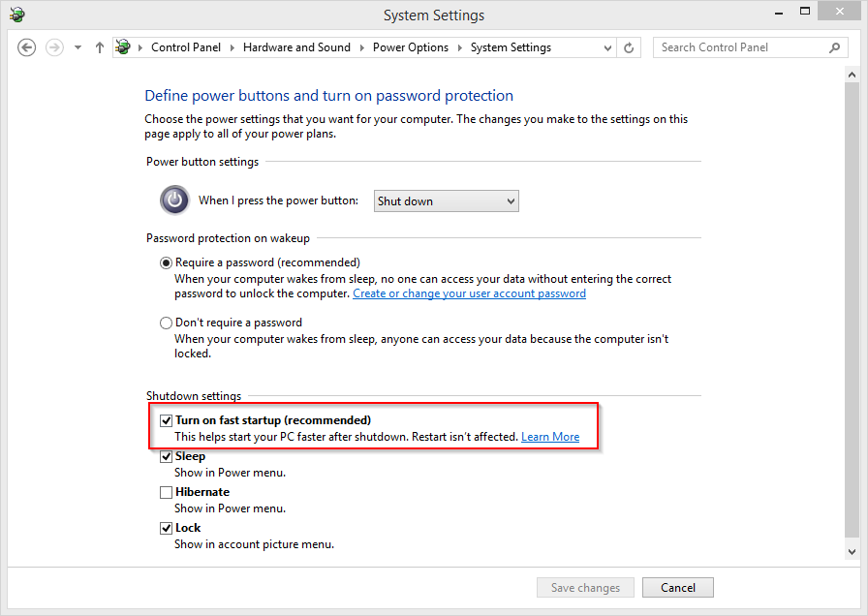
Task: Click the Cancel button
Action: pyautogui.click(x=678, y=588)
